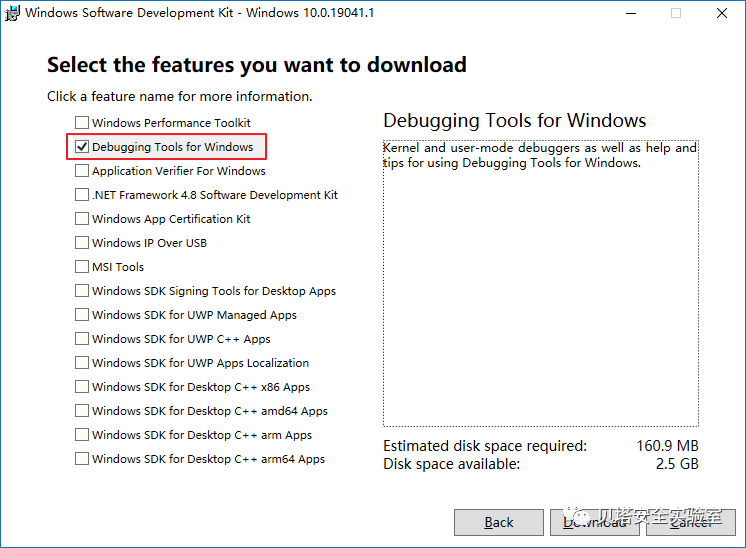The height and width of the screenshot is (548, 746).
Task: Click the Cancel button
Action: (x=691, y=522)
